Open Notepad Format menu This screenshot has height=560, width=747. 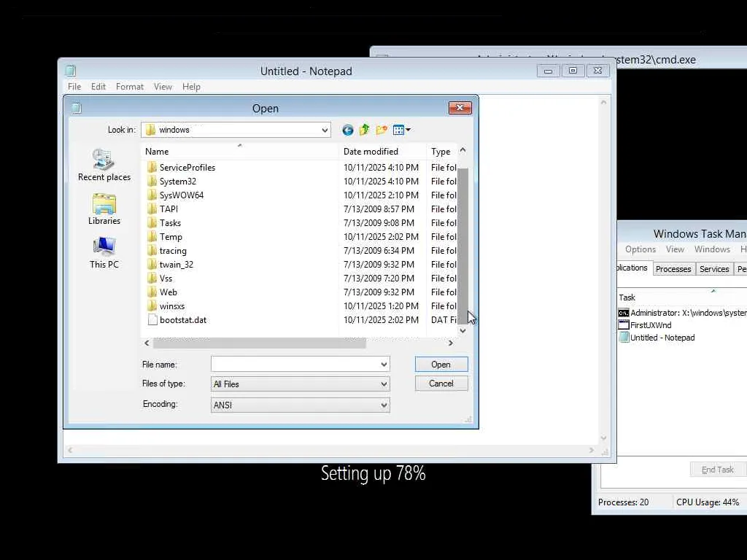click(x=130, y=87)
